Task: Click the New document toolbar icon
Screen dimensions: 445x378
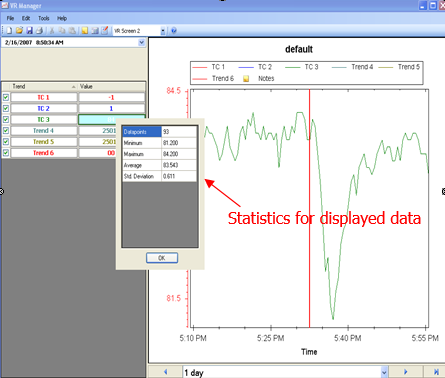Action: (x=9, y=31)
